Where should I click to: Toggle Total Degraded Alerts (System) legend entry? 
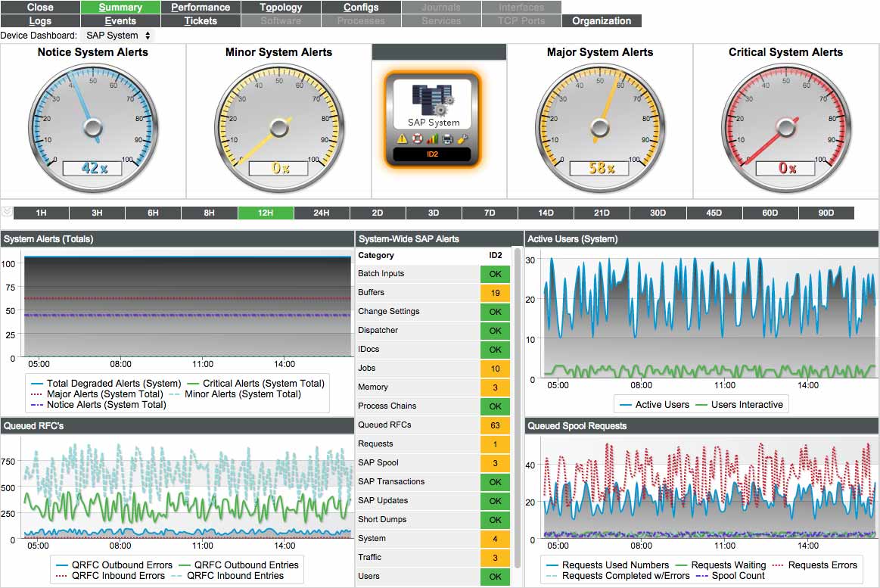pyautogui.click(x=106, y=383)
